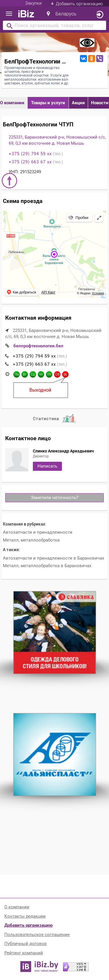Select the Пн day circle in schedule
Image resolution: width=109 pixels, height=980 pixels.
[16, 374]
